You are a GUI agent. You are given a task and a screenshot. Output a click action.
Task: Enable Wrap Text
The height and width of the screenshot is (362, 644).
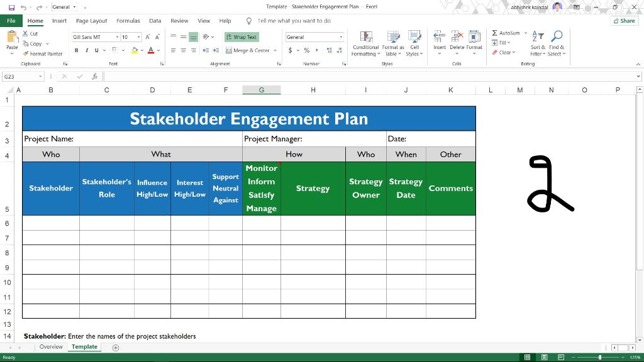tap(241, 36)
